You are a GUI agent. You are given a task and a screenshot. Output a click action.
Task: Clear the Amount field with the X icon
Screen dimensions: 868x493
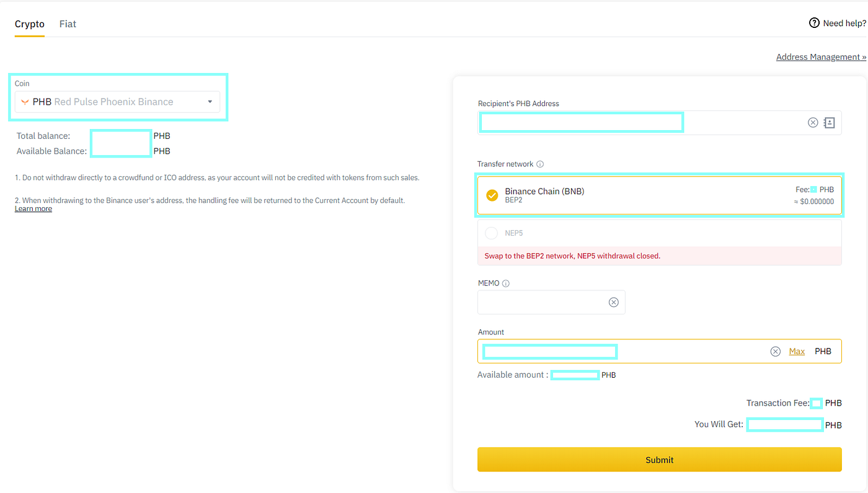(775, 352)
